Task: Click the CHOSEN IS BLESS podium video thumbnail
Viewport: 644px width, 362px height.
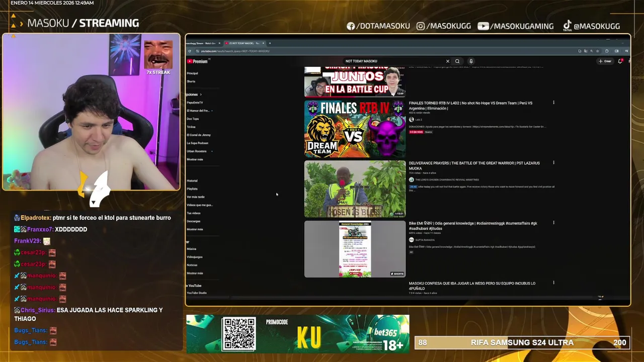Action: point(355,189)
